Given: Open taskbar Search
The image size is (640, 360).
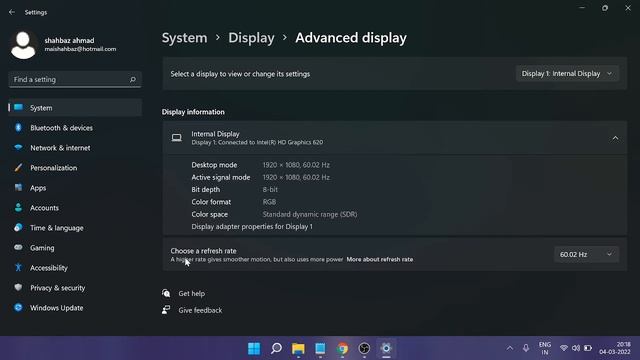Looking at the screenshot, I should pos(276,348).
